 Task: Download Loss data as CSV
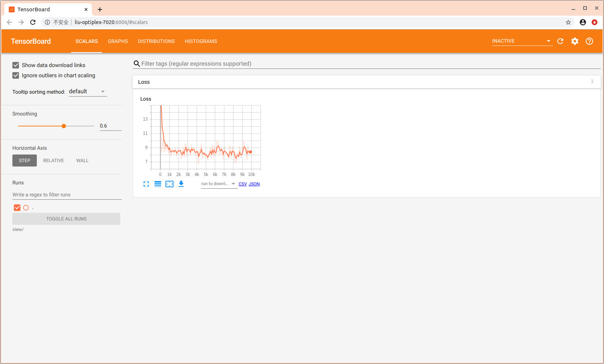(243, 184)
